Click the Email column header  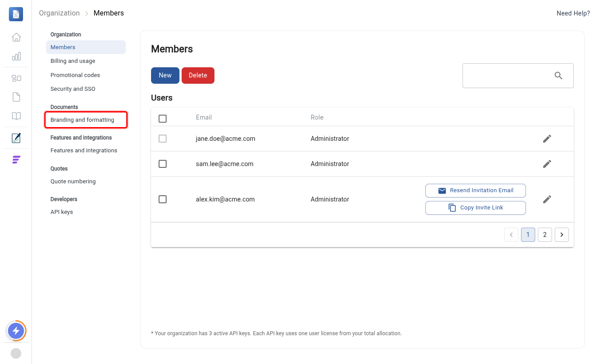point(204,117)
